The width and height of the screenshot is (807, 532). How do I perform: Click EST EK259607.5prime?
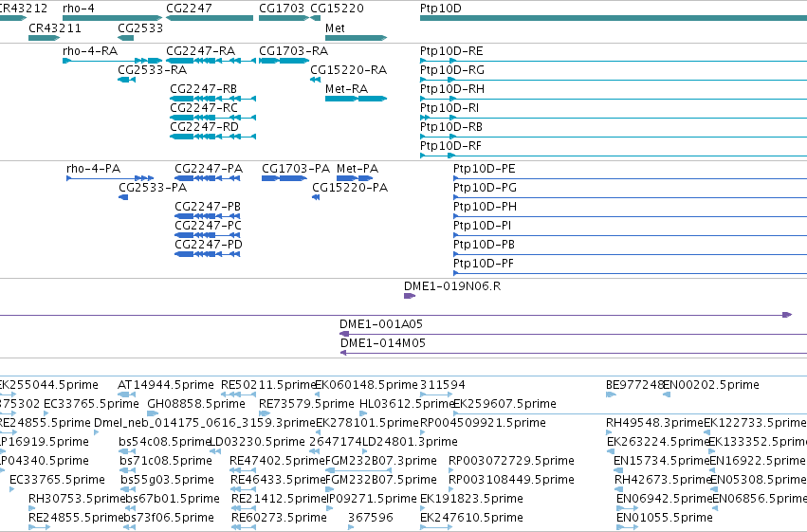(x=630, y=413)
